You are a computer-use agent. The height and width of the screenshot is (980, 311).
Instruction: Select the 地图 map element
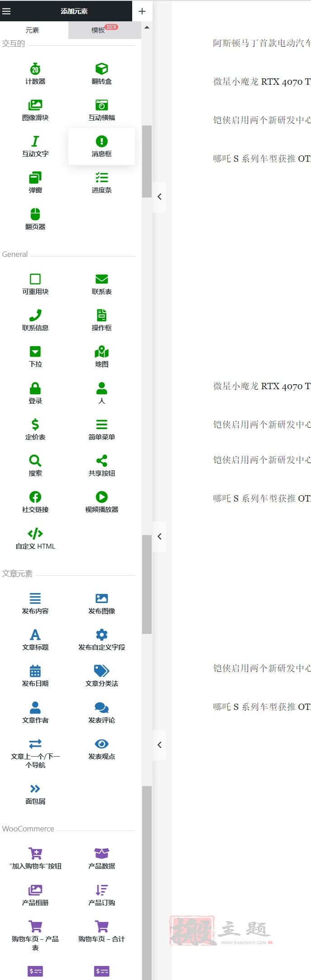coord(102,357)
